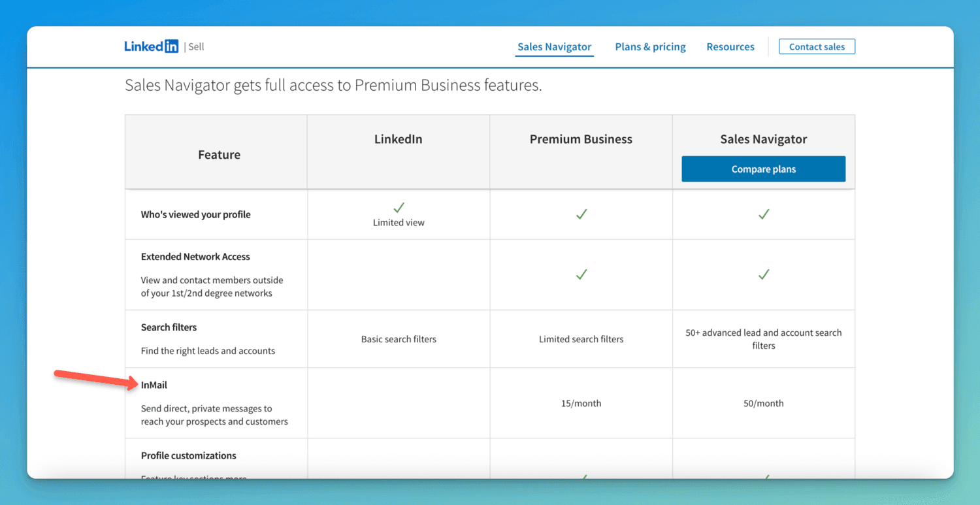
Task: Click the Sell label beside the LinkedIn logo
Action: click(x=196, y=46)
